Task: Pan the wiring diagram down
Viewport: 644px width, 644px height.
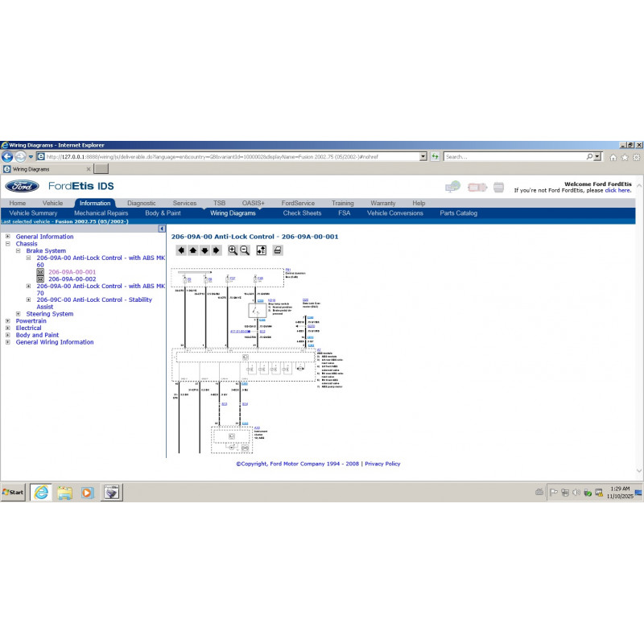Action: [x=204, y=250]
